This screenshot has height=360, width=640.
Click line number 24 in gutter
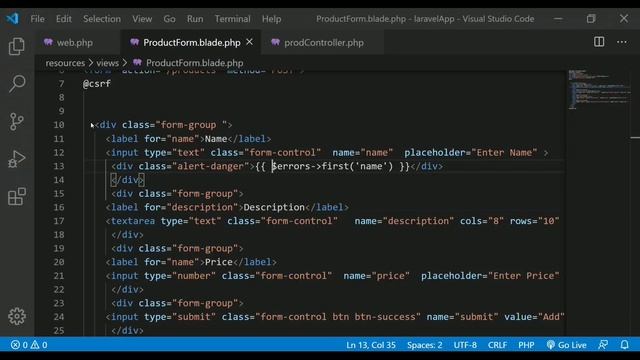click(x=59, y=317)
